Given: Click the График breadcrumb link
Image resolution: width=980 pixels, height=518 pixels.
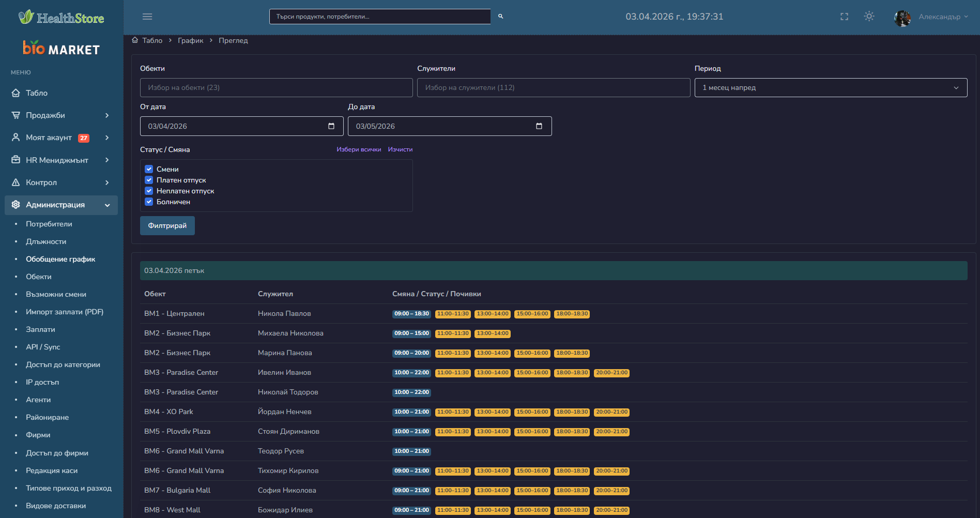Looking at the screenshot, I should tap(191, 40).
